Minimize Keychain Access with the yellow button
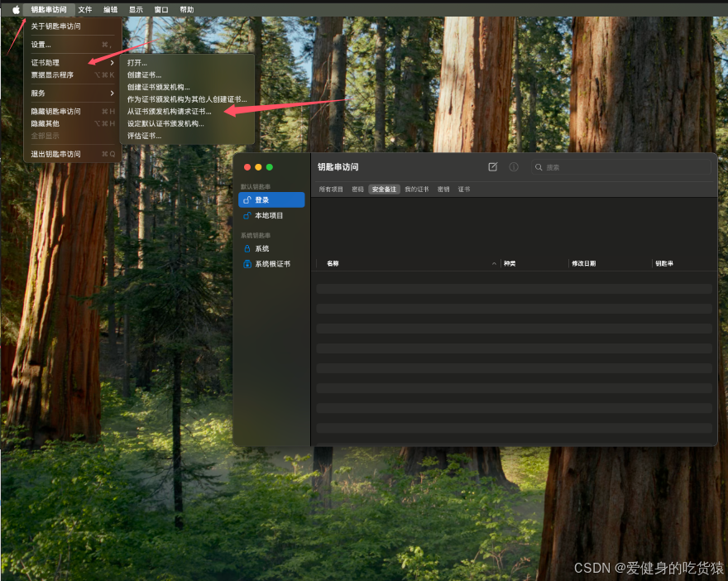Screen dimensions: 728x581 [x=259, y=167]
